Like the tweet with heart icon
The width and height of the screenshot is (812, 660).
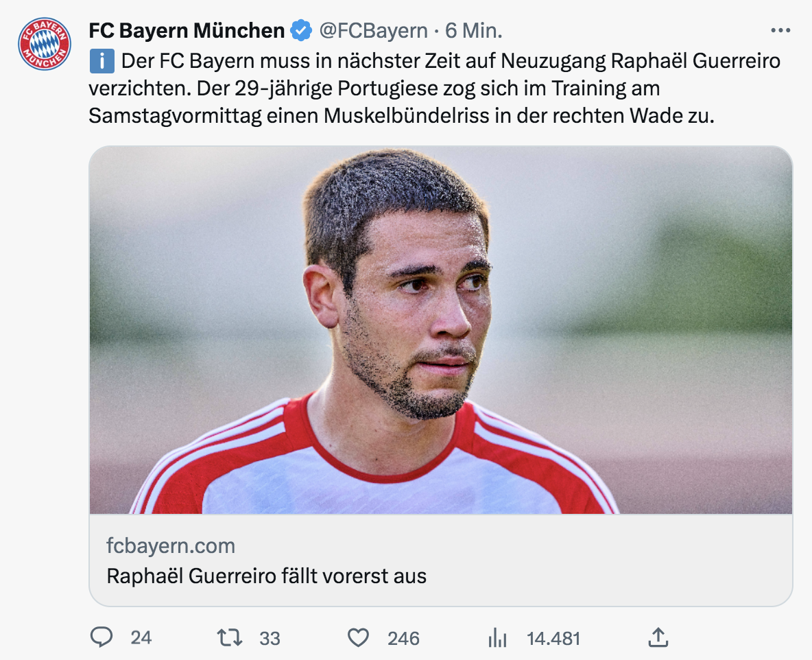coord(358,638)
